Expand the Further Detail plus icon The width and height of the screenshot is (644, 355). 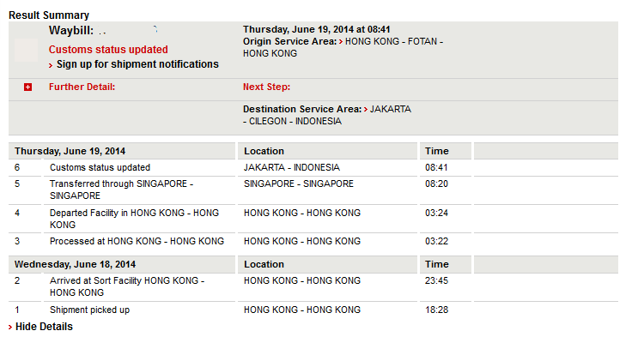point(28,87)
